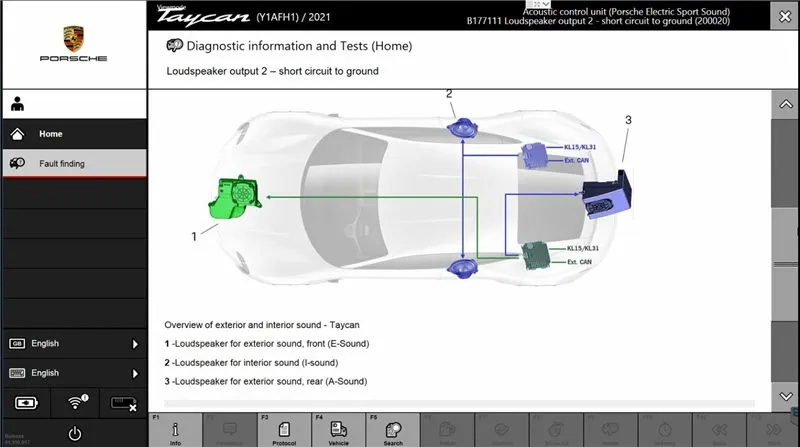This screenshot has width=800, height=447.
Task: Click legend line 2 interior I-sound loudspeaker
Action: click(x=251, y=362)
